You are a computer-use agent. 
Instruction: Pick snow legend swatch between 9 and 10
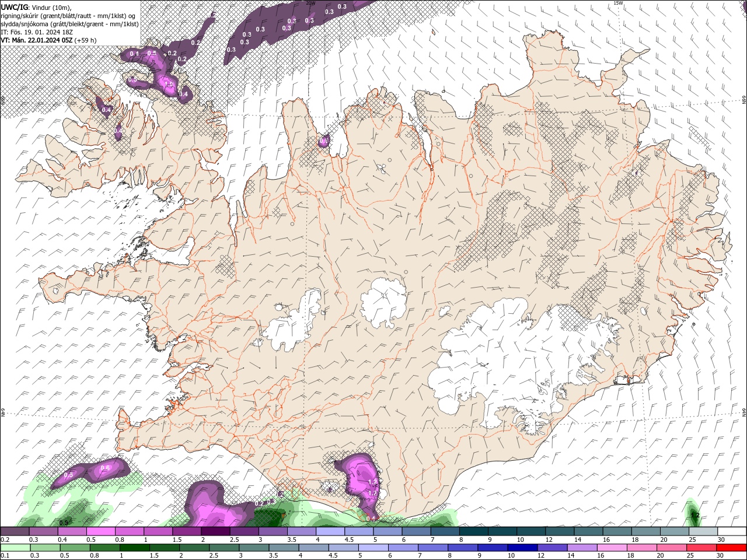click(x=502, y=531)
